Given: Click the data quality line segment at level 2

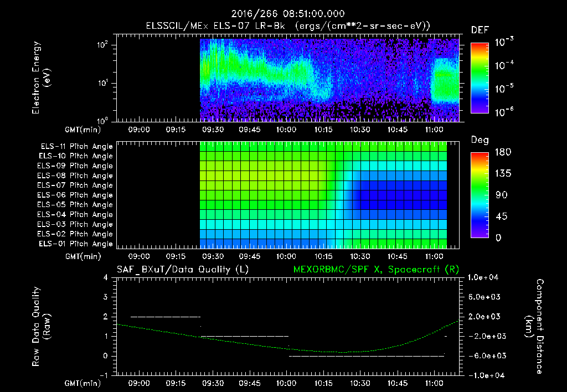Looking at the screenshot, I should 165,317.
